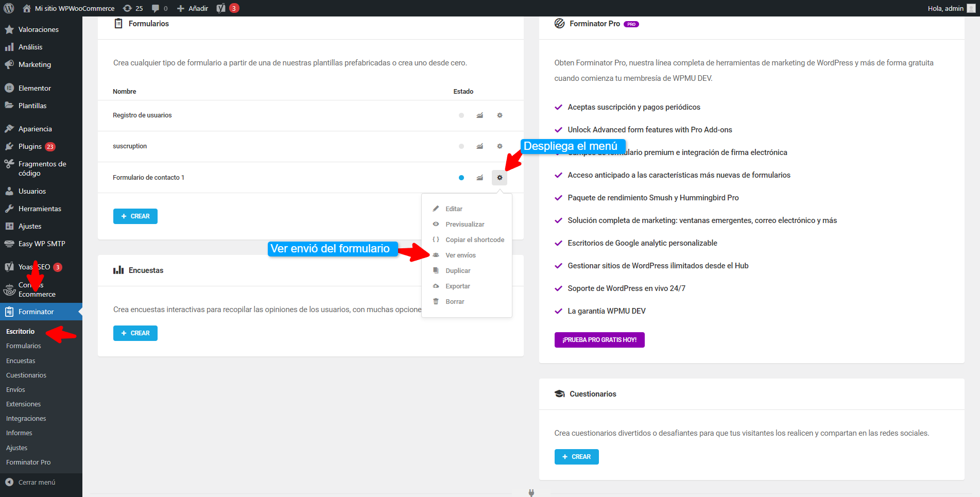Open the WordPress logo menu

coord(9,8)
